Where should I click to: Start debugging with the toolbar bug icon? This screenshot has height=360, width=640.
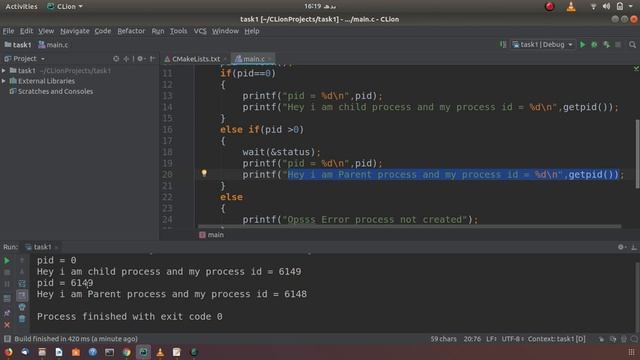pos(594,44)
